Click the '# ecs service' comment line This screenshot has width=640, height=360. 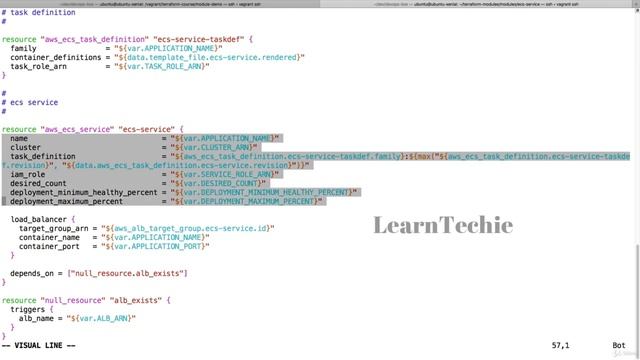tap(30, 102)
